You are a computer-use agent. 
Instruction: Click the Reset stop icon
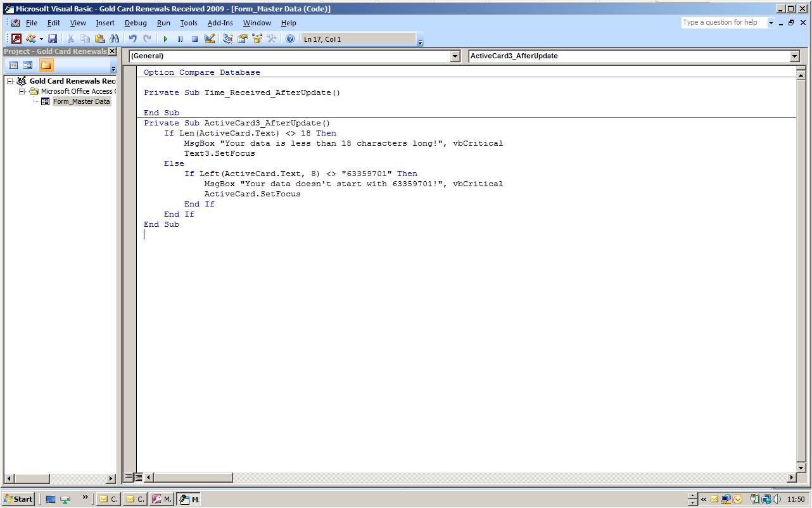(194, 39)
